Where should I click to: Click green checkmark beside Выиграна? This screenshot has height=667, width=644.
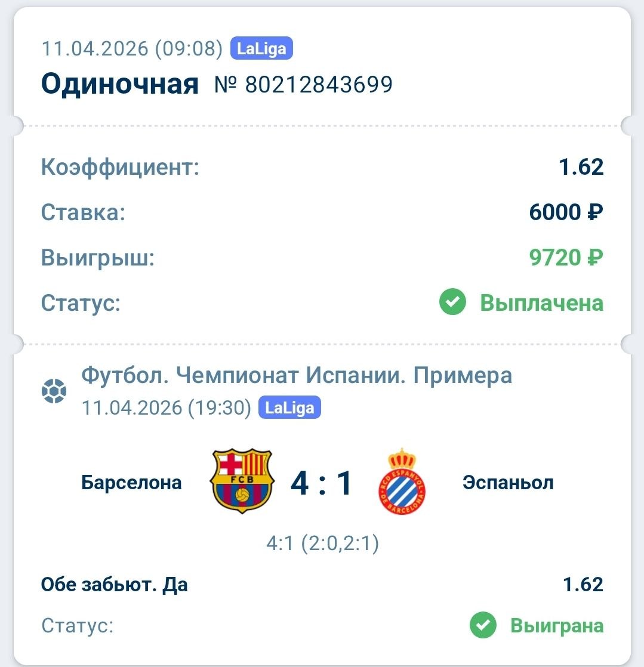coord(483,626)
